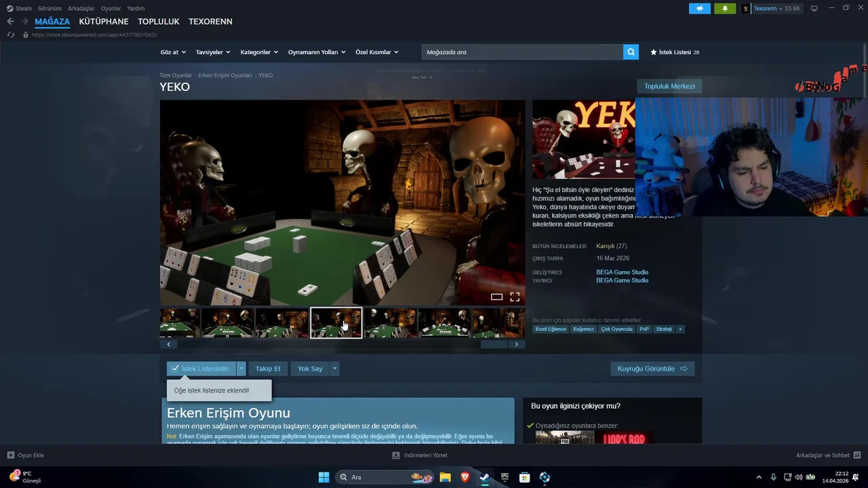Select the second screenshot thumbnail
Viewport: 868px width, 488px height.
click(x=228, y=323)
